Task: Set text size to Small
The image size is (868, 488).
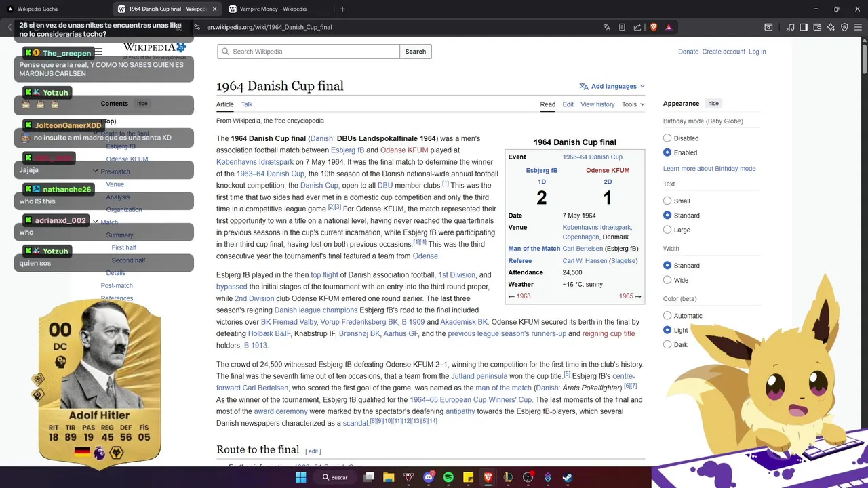Action: click(x=667, y=201)
